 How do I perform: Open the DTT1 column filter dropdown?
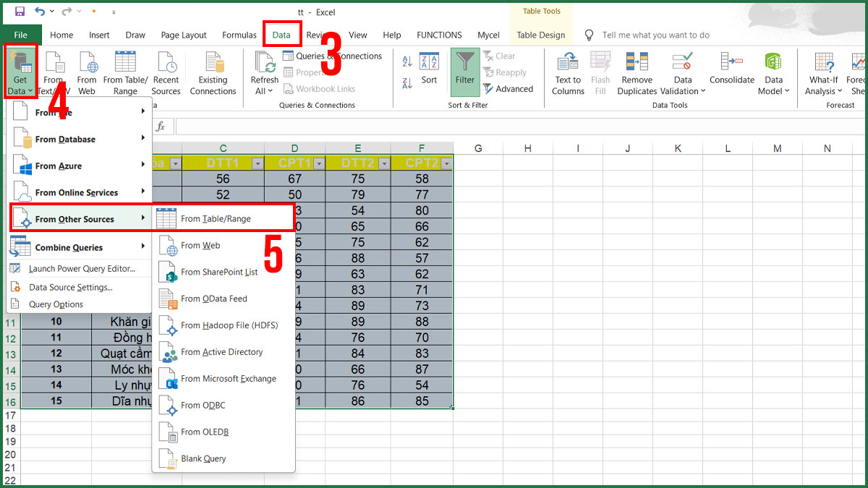coord(258,163)
